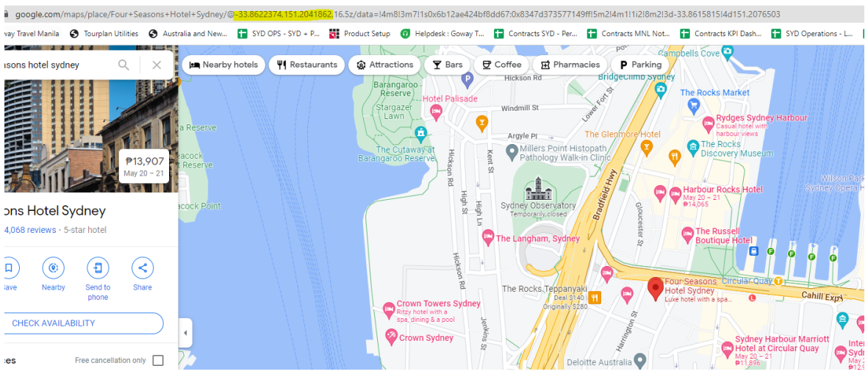This screenshot has height=377, width=868.
Task: Click the BridgeClimb Sydney camera marker
Action: tap(660, 89)
